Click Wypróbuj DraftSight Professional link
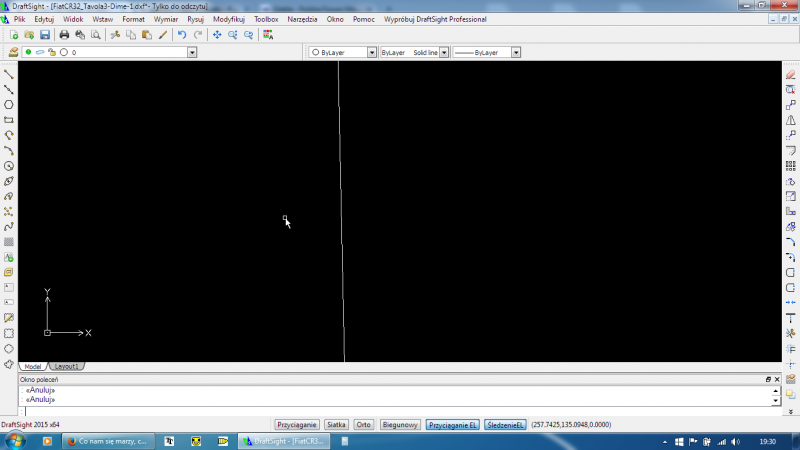This screenshot has height=450, width=800. click(435, 19)
